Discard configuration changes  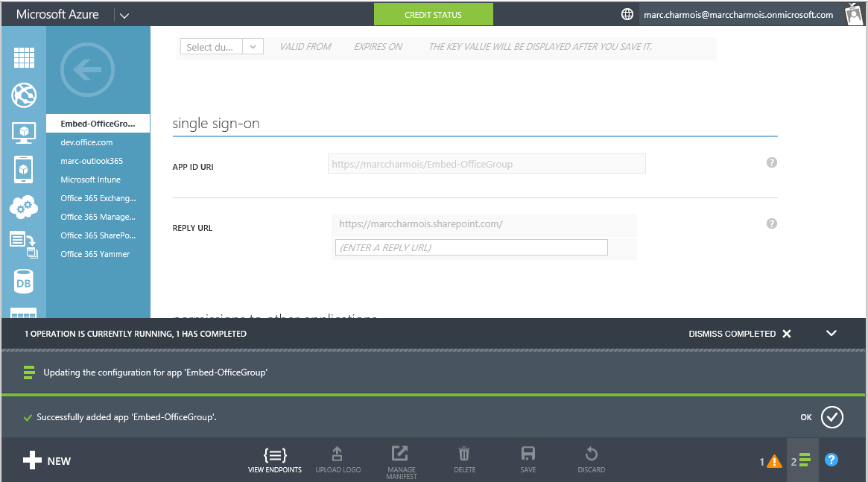click(x=592, y=460)
